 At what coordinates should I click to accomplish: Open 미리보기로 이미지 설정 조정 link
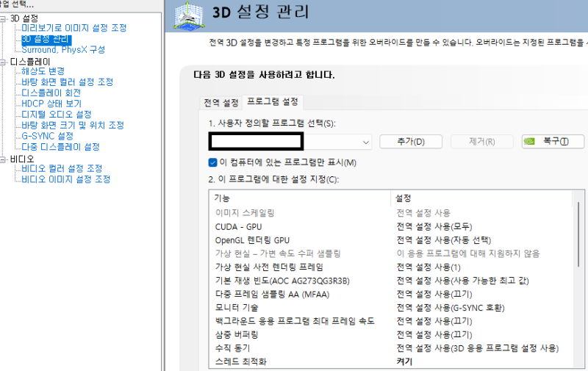(74, 28)
